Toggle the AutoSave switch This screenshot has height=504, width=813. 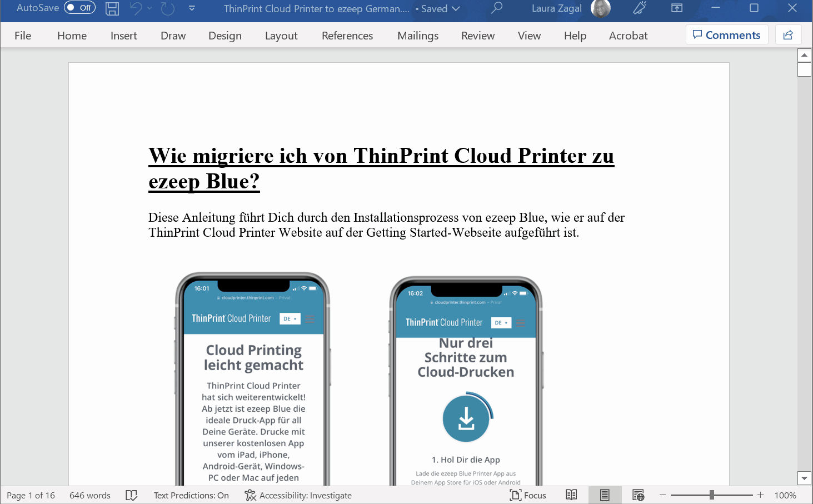click(79, 8)
